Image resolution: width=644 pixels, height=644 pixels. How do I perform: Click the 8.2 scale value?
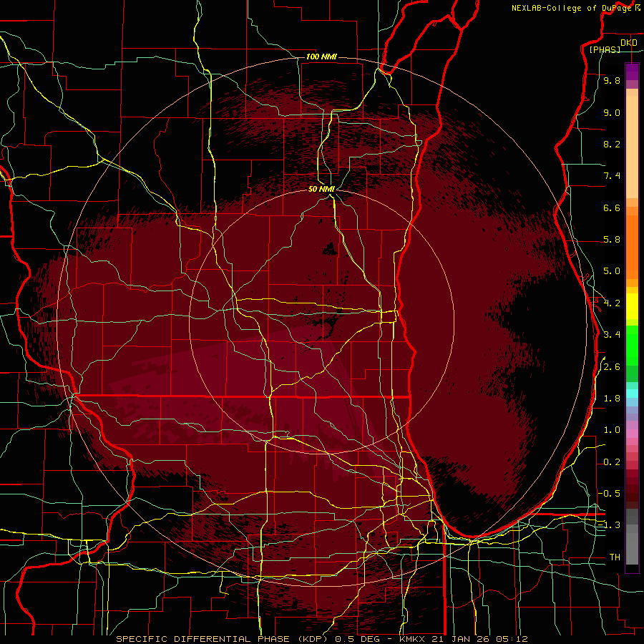(x=612, y=144)
